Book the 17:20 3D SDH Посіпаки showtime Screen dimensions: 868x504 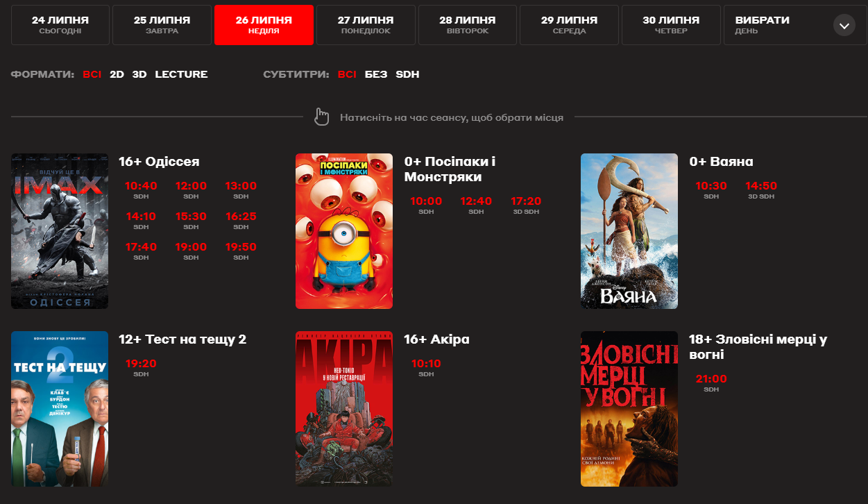coord(526,205)
